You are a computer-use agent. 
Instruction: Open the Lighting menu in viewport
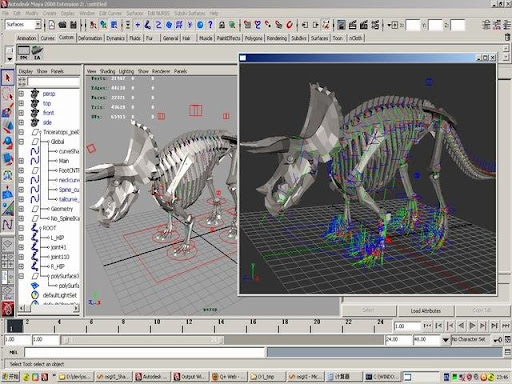point(126,71)
